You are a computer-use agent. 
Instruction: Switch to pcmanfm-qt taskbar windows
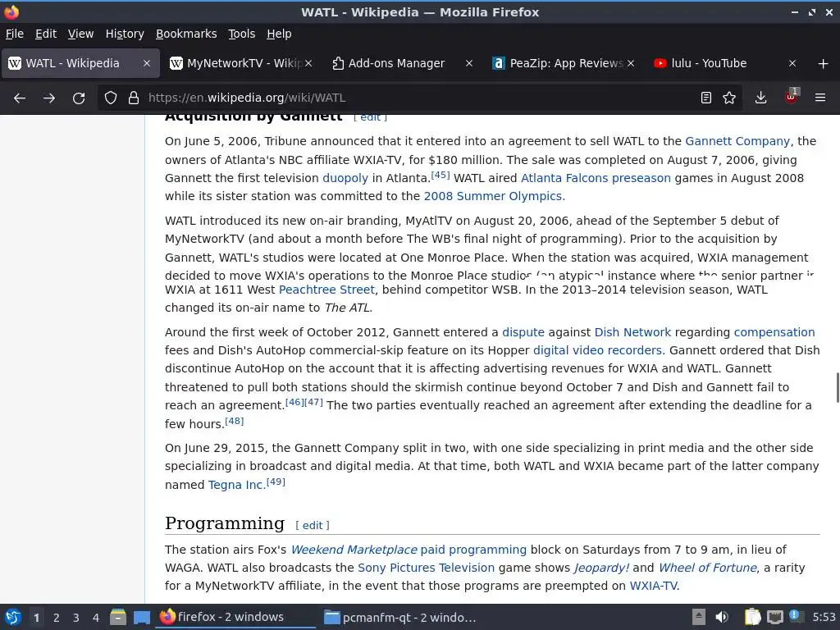(400, 618)
